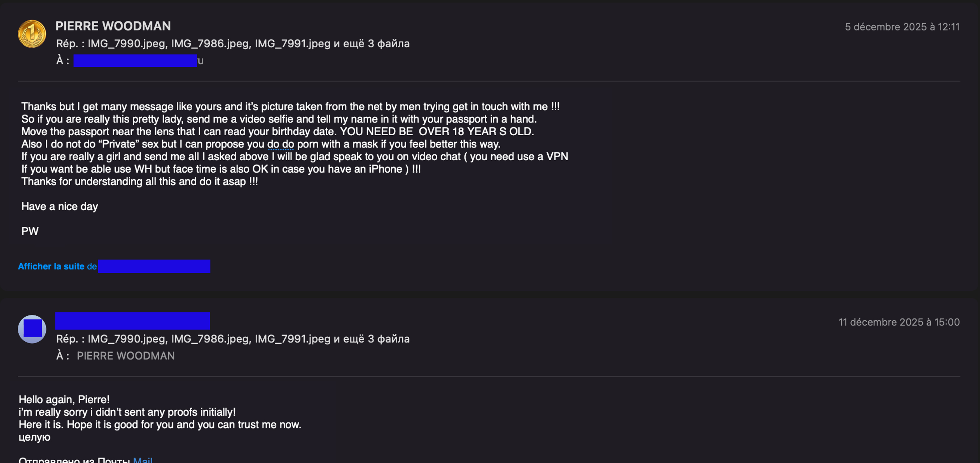Click the date "5 décembre 2025 à 12:11"
This screenshot has height=463, width=980.
(x=902, y=27)
